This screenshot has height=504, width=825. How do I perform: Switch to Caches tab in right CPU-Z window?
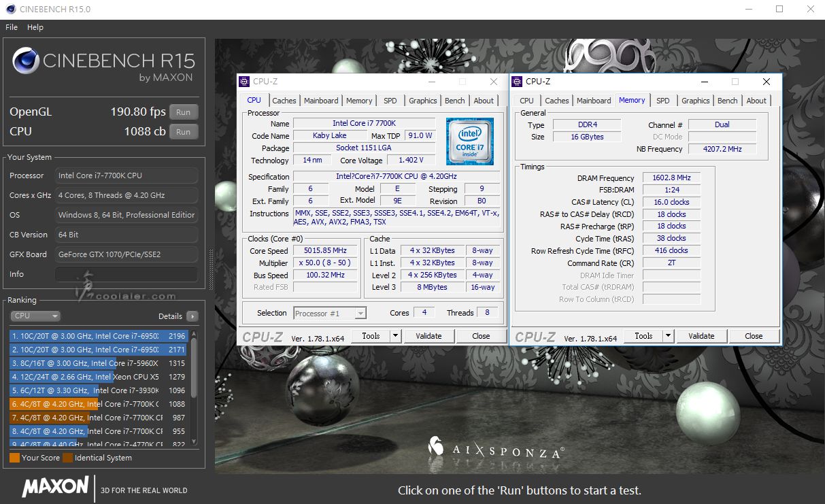tap(557, 101)
